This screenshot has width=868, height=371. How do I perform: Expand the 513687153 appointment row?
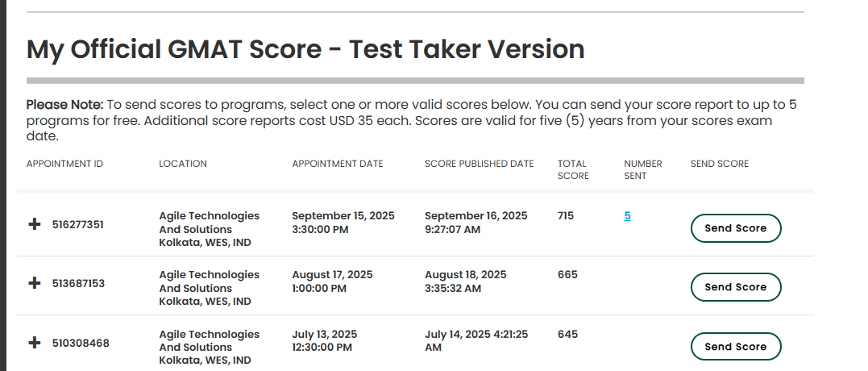click(34, 283)
